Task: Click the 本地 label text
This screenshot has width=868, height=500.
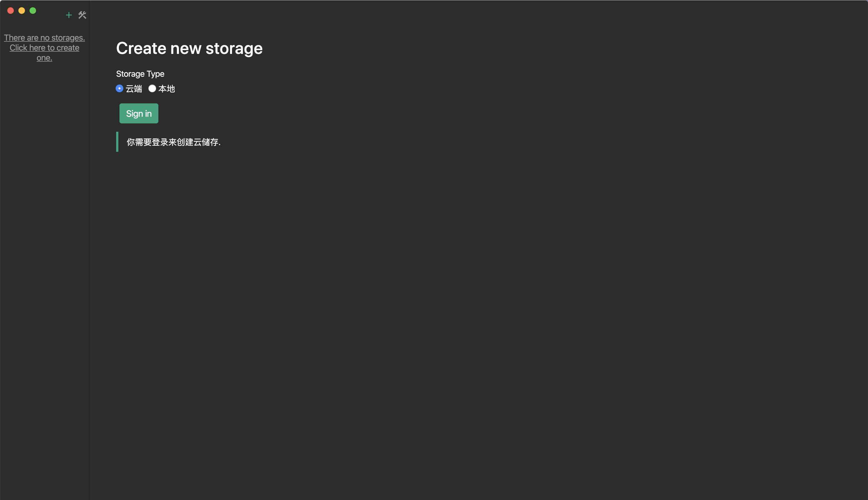Action: click(166, 89)
